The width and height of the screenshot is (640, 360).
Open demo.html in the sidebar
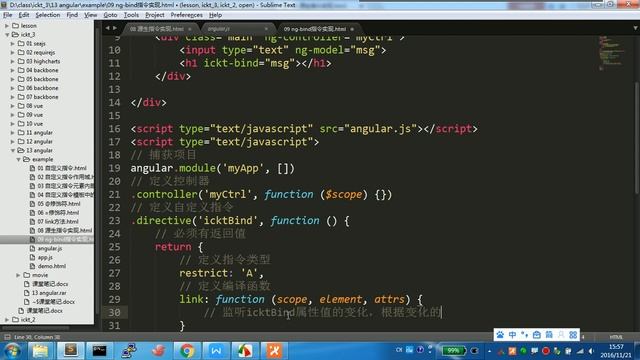pos(51,266)
